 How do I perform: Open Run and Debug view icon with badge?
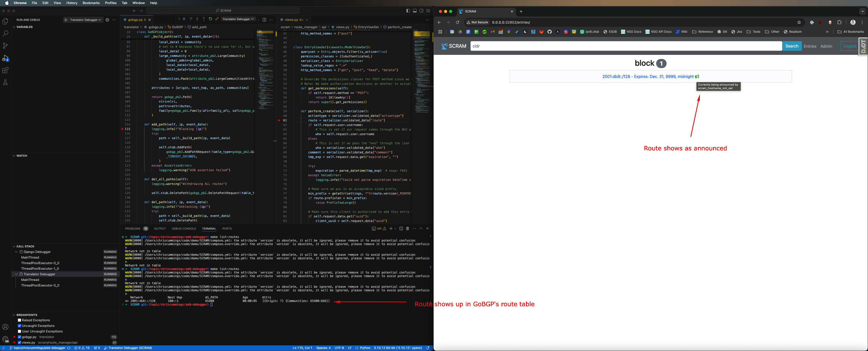click(x=5, y=58)
